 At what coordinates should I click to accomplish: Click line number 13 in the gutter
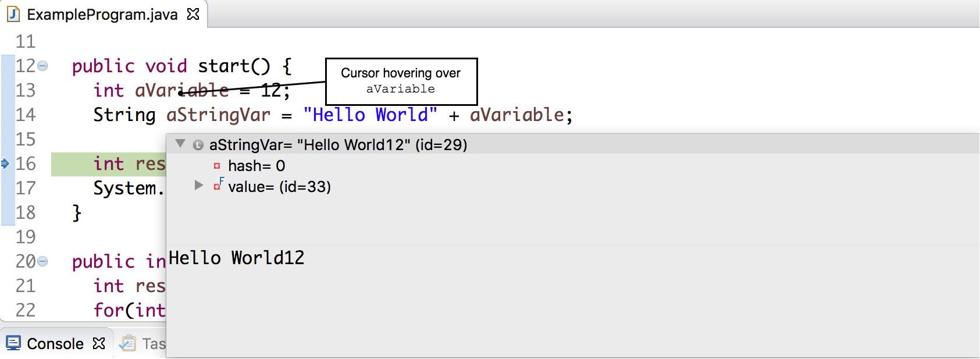click(26, 91)
